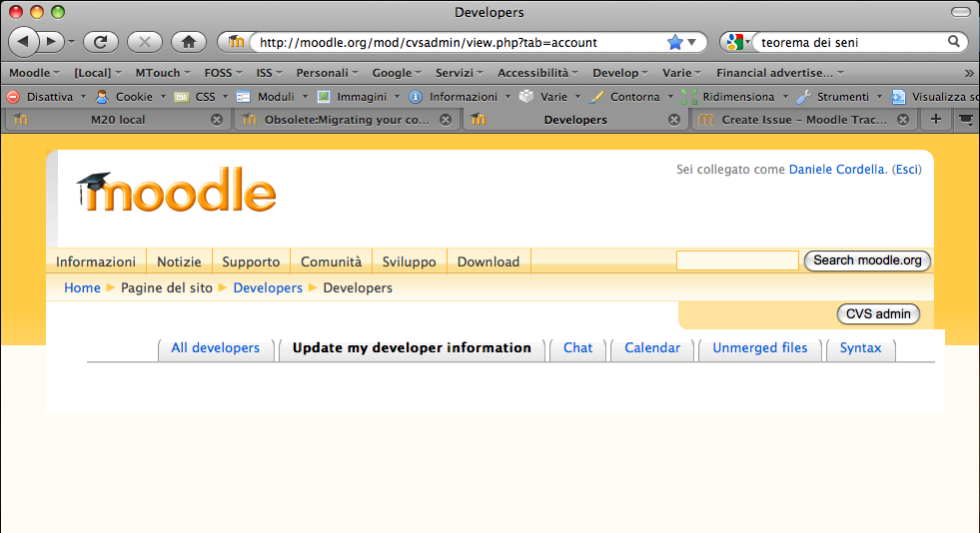
Task: Open the Comunità site menu
Action: pos(331,262)
